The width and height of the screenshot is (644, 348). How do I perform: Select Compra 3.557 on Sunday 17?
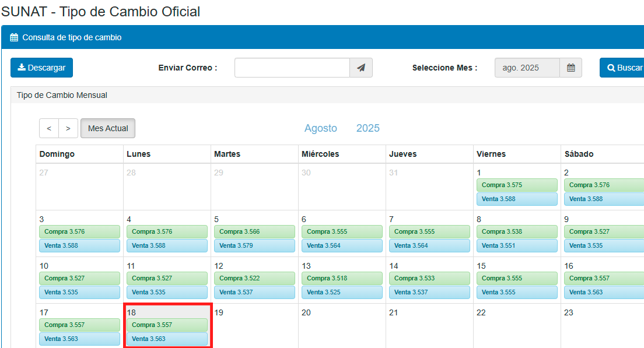point(80,325)
